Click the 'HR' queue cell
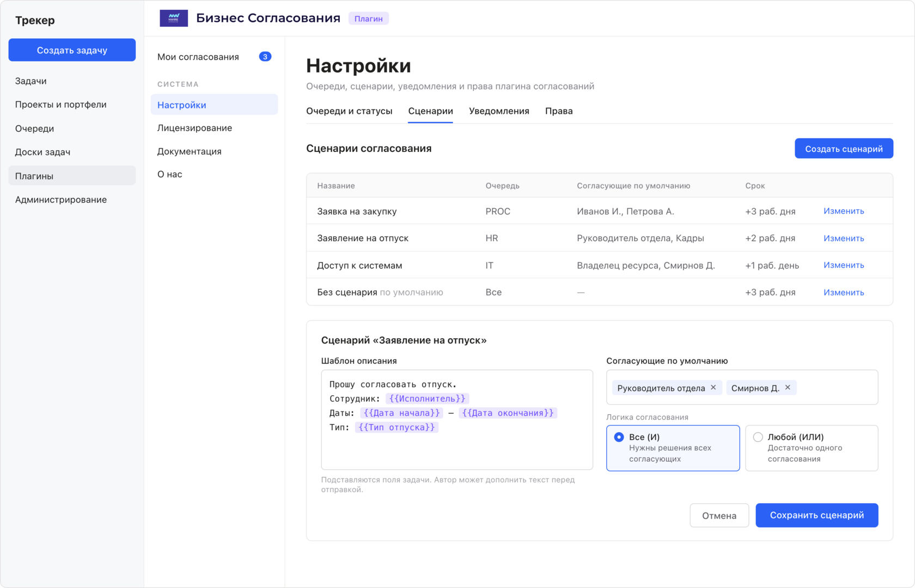This screenshot has width=915, height=588. 492,238
